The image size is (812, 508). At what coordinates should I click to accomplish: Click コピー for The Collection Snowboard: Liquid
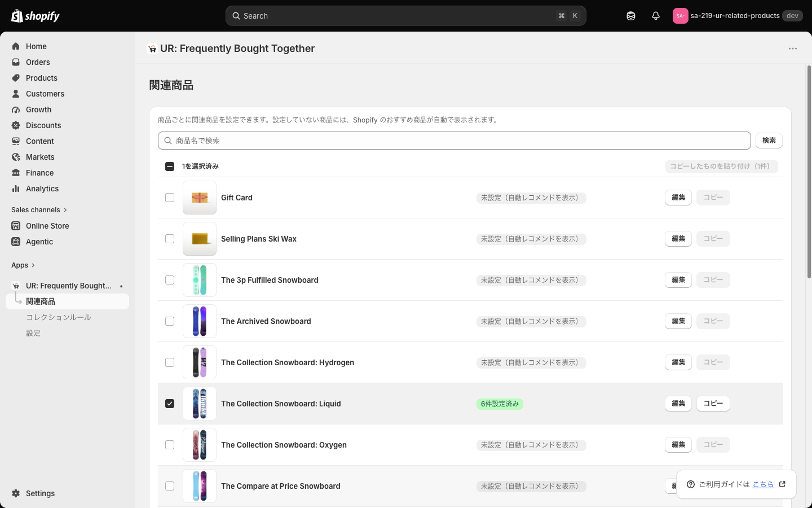[713, 404]
